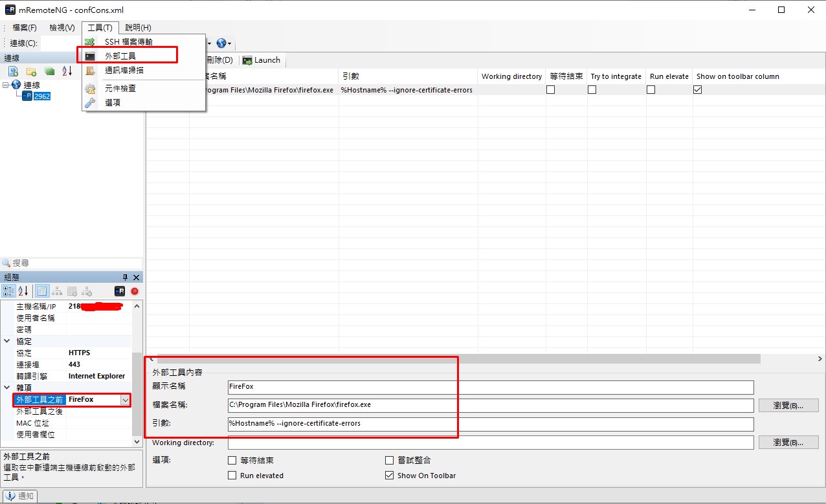826x504 pixels.
Task: Click the horizontal scrollbar under tool list
Action: [453, 358]
